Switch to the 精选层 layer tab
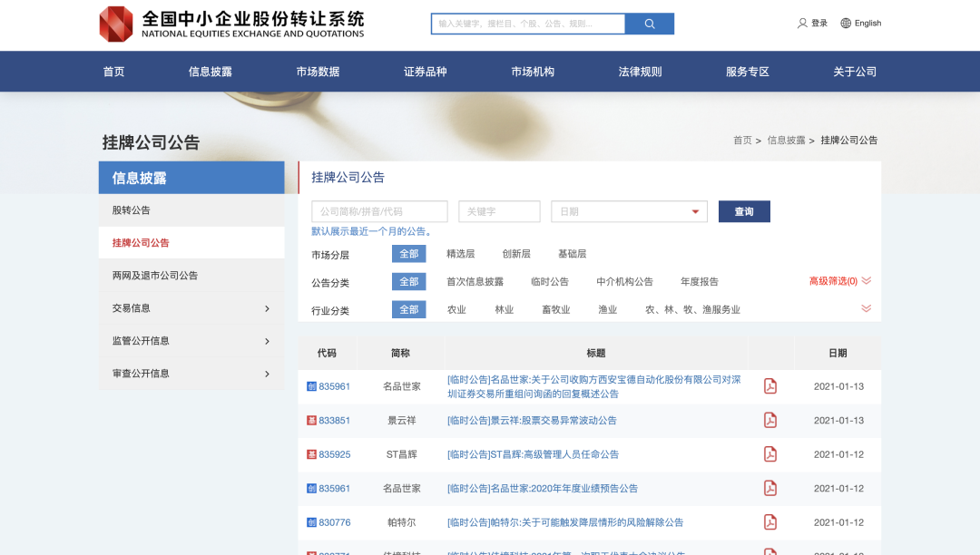The width and height of the screenshot is (980, 555). [x=461, y=254]
